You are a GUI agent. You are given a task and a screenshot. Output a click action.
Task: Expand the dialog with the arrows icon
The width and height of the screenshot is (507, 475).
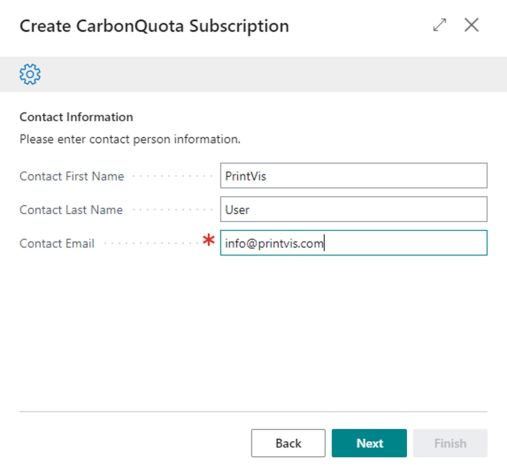439,25
